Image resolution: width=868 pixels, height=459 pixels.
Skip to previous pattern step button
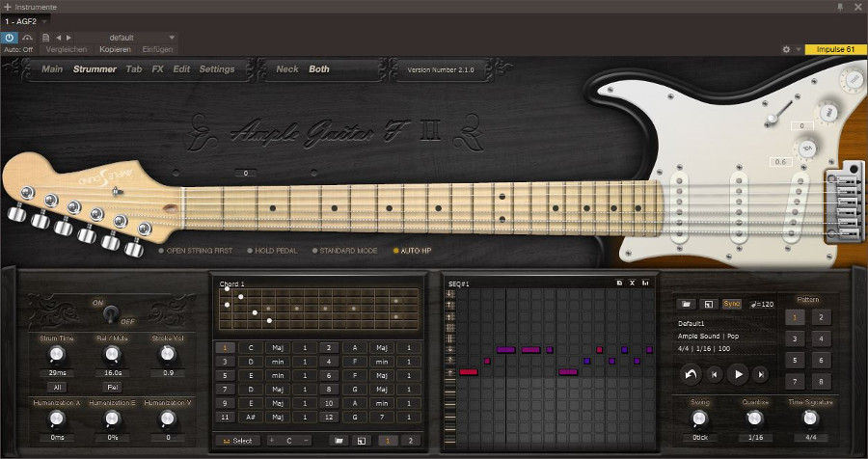pos(714,375)
